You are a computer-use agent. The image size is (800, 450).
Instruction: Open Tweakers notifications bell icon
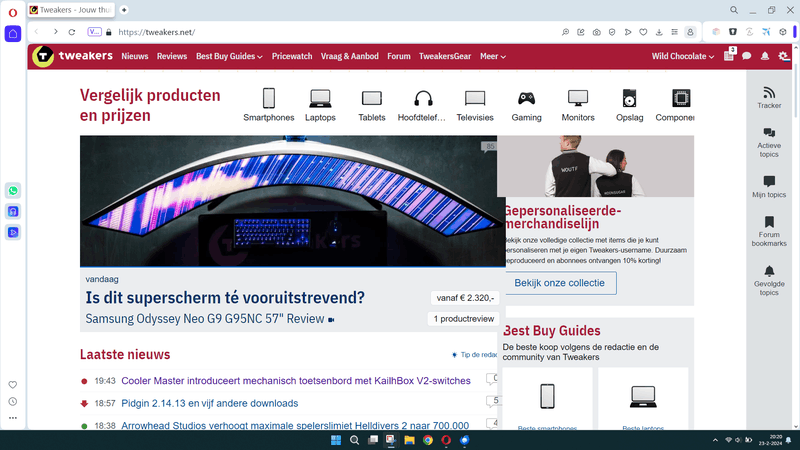coord(765,56)
